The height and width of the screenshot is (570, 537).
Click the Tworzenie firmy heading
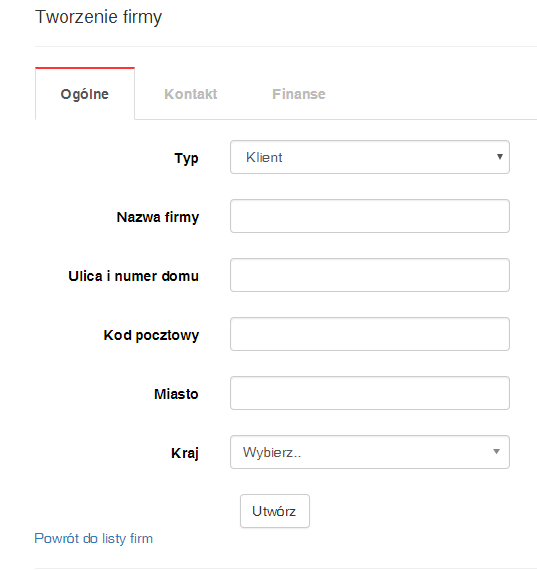[x=99, y=17]
